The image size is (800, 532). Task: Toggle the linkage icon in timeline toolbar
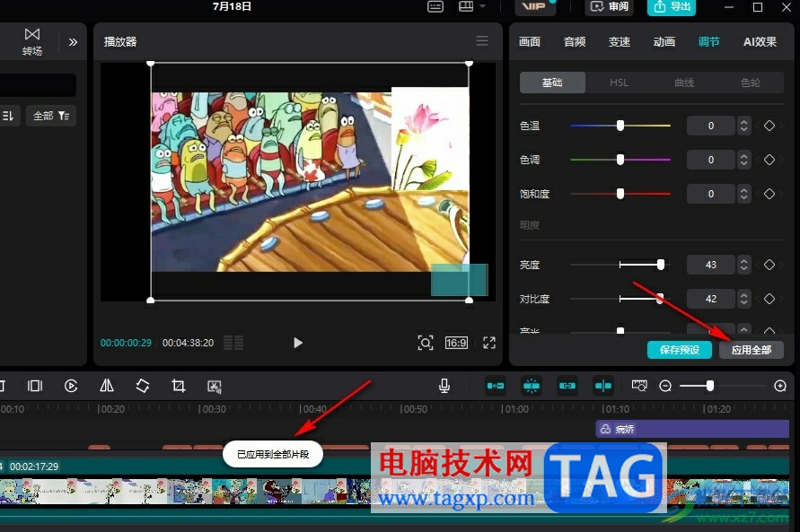tap(567, 387)
